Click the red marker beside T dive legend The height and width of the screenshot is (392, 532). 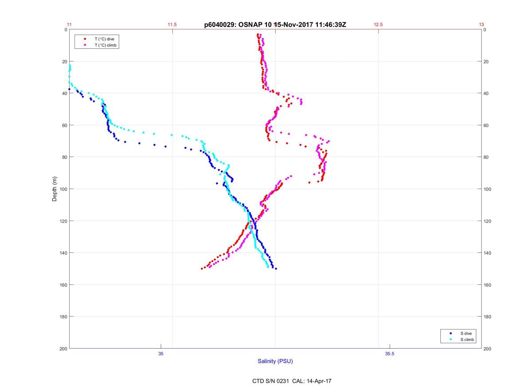(x=85, y=39)
